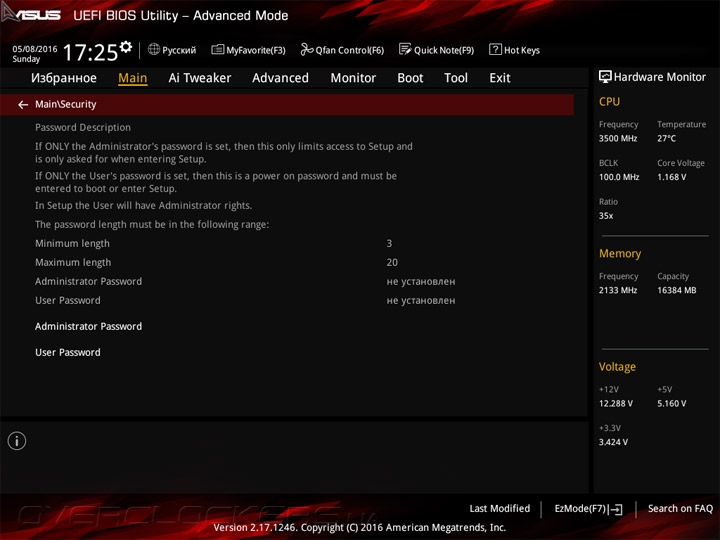Click CPU temperature value 27°C
The width and height of the screenshot is (720, 540).
click(666, 139)
